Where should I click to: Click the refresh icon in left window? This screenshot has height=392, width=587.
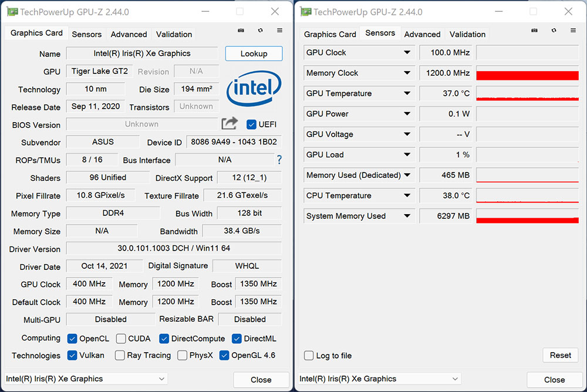pyautogui.click(x=260, y=31)
